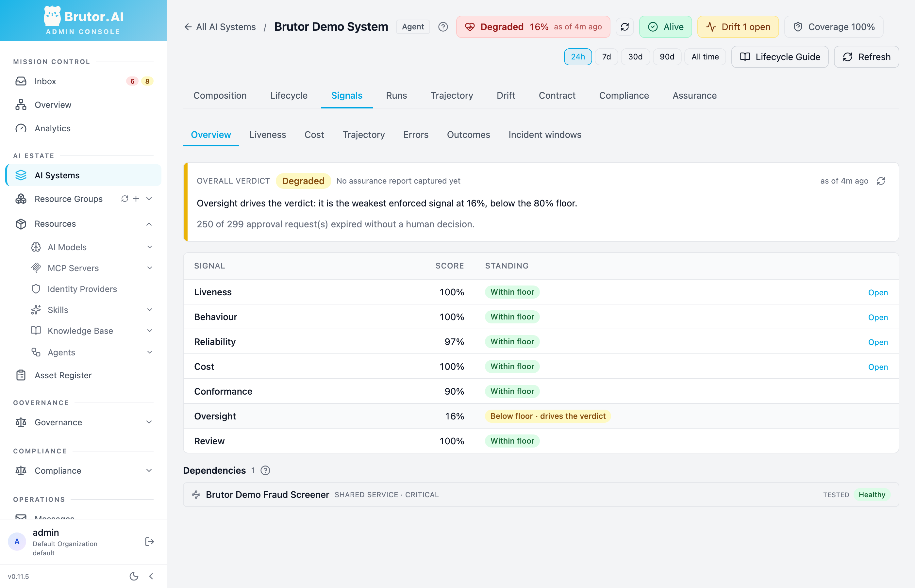This screenshot has width=915, height=588.
Task: Select the All time range
Action: click(705, 57)
